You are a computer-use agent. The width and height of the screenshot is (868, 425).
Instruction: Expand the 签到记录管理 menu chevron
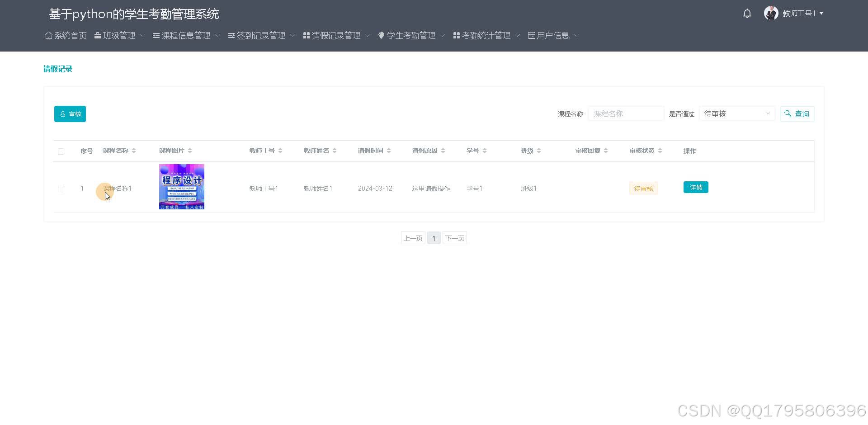pos(292,35)
